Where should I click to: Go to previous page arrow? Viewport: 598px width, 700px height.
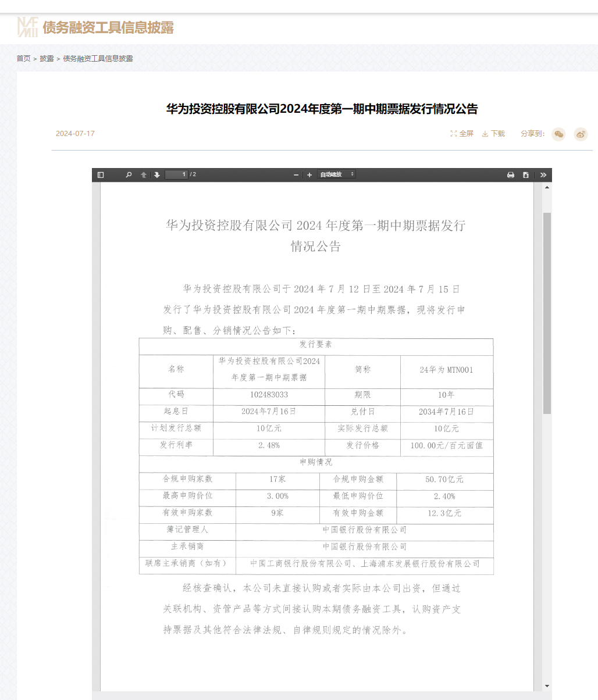pyautogui.click(x=144, y=175)
